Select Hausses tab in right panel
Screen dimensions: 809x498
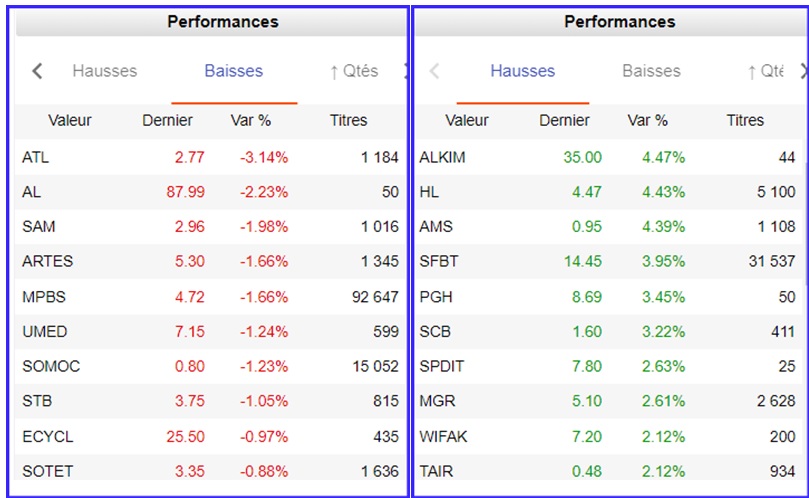coord(523,71)
